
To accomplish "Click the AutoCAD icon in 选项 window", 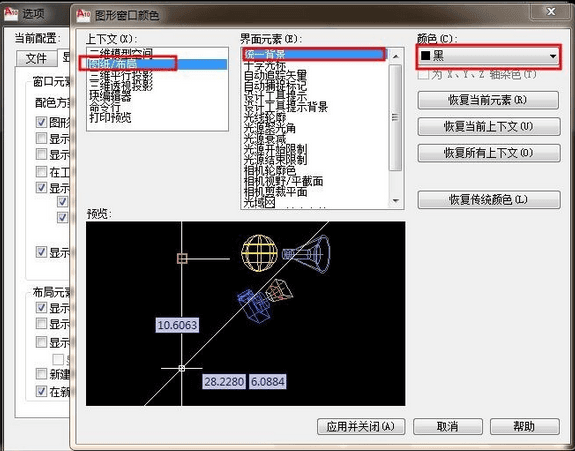I will click(x=11, y=14).
